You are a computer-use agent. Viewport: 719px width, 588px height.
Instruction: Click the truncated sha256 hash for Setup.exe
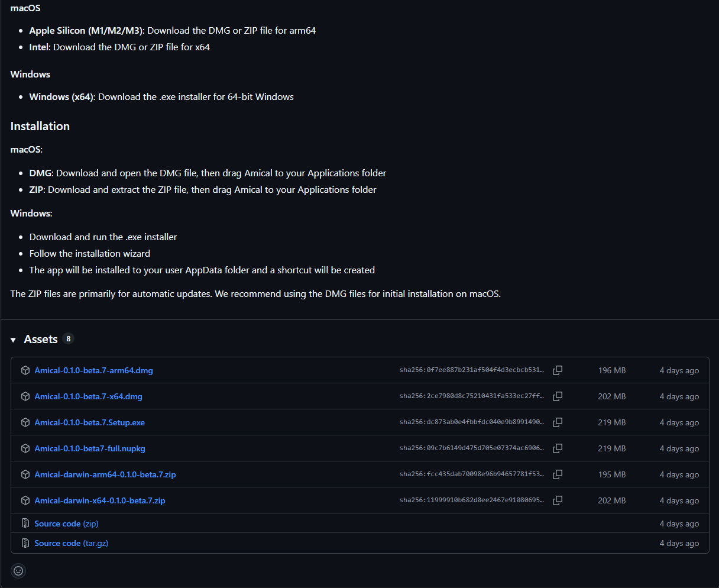[471, 422]
